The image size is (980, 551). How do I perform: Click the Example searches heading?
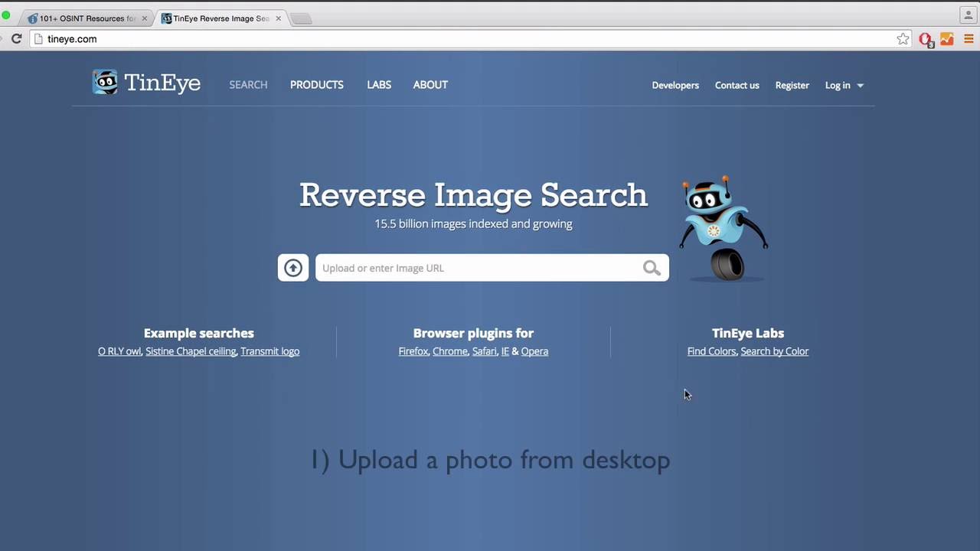click(198, 333)
